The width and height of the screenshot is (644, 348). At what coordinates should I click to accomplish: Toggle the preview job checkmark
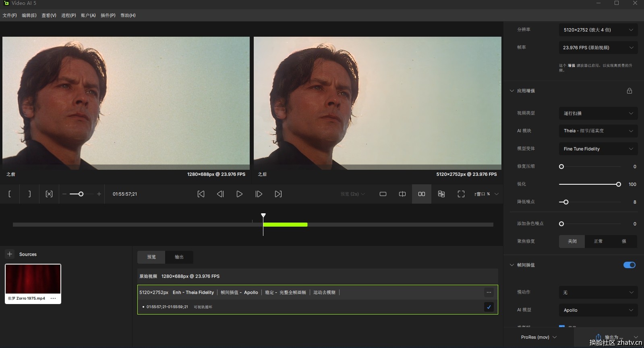489,307
